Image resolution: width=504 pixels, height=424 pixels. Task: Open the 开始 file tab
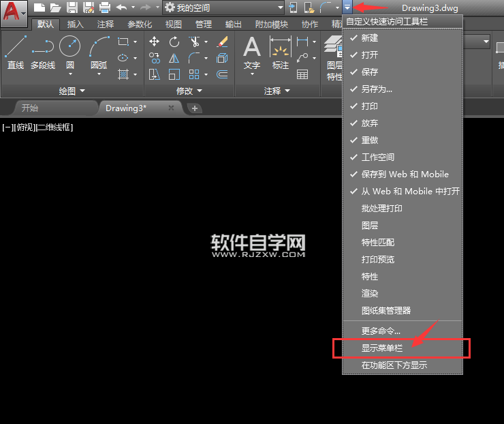[54, 108]
